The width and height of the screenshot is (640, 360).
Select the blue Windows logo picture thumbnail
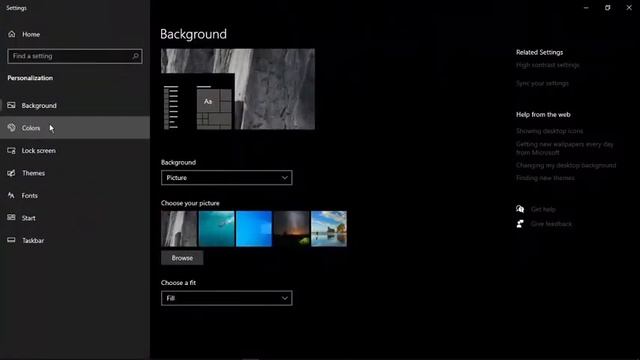click(x=254, y=229)
